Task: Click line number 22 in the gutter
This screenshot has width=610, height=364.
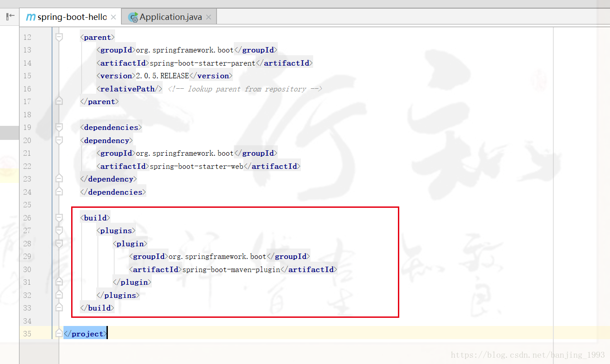Action: coord(27,166)
